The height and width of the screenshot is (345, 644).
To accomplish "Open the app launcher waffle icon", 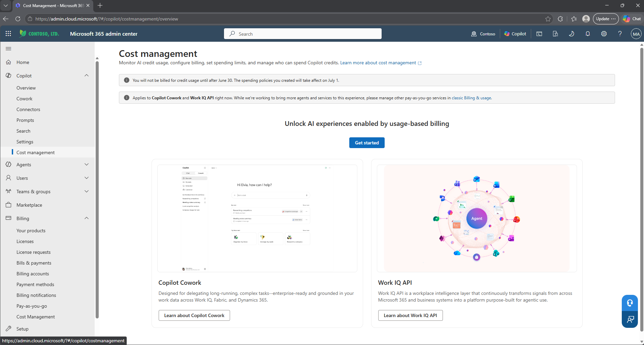I will [8, 34].
